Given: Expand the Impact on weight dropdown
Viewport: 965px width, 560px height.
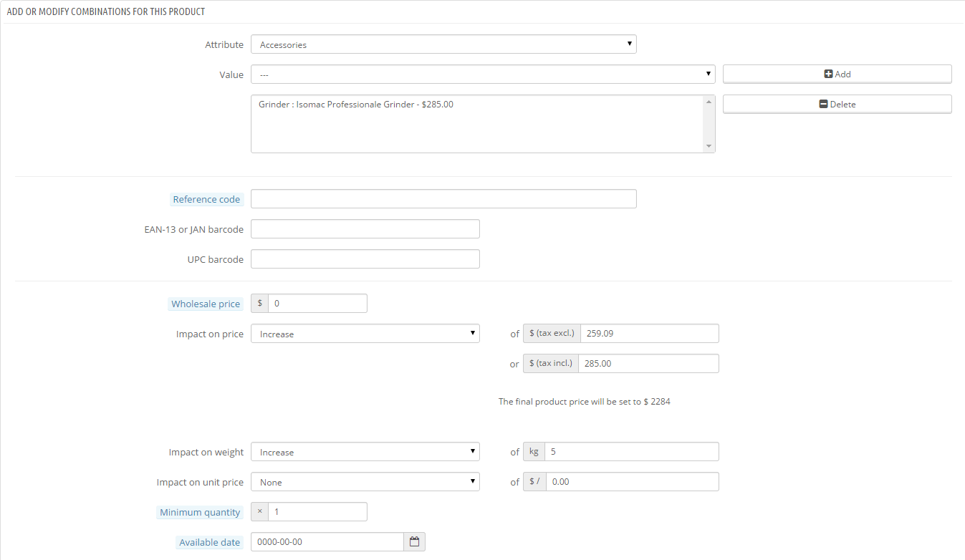Looking at the screenshot, I should point(365,452).
